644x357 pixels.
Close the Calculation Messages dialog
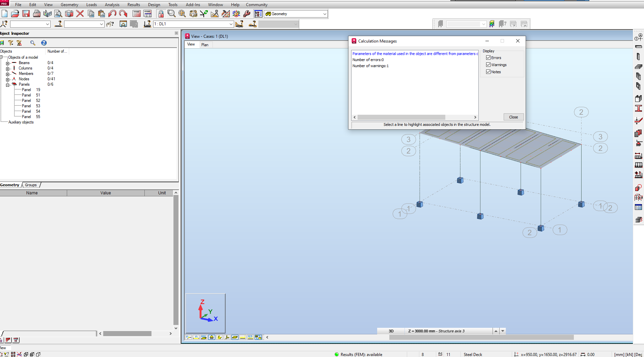coord(513,117)
